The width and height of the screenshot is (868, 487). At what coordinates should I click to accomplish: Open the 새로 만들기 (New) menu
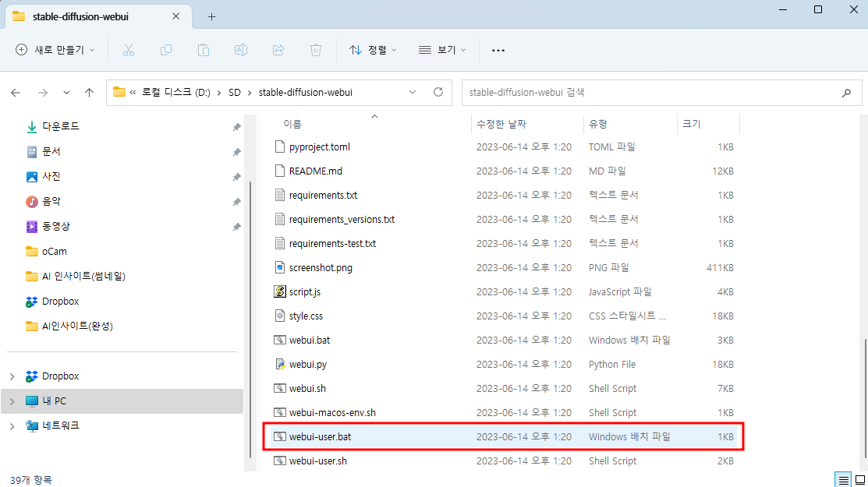(x=55, y=50)
